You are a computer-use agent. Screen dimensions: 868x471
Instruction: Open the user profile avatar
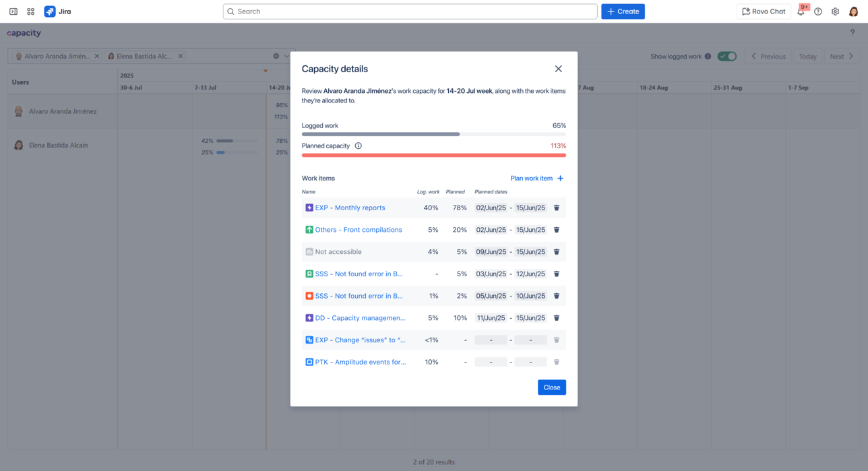click(853, 11)
